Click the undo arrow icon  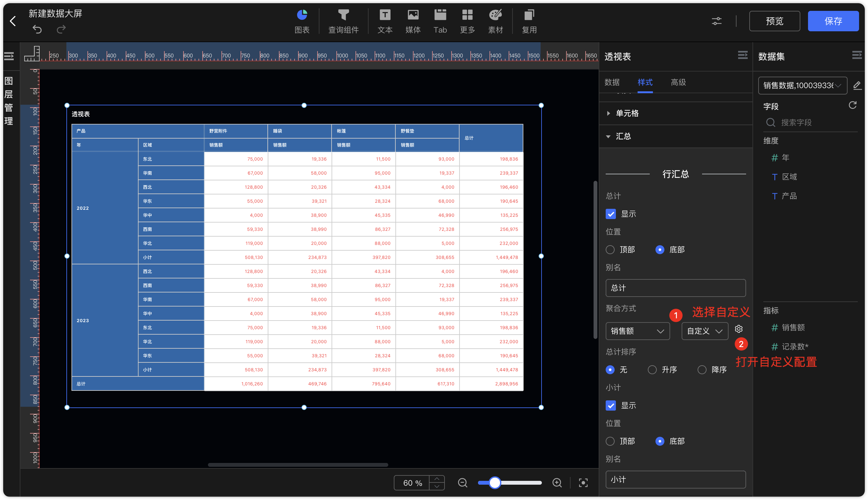(37, 29)
